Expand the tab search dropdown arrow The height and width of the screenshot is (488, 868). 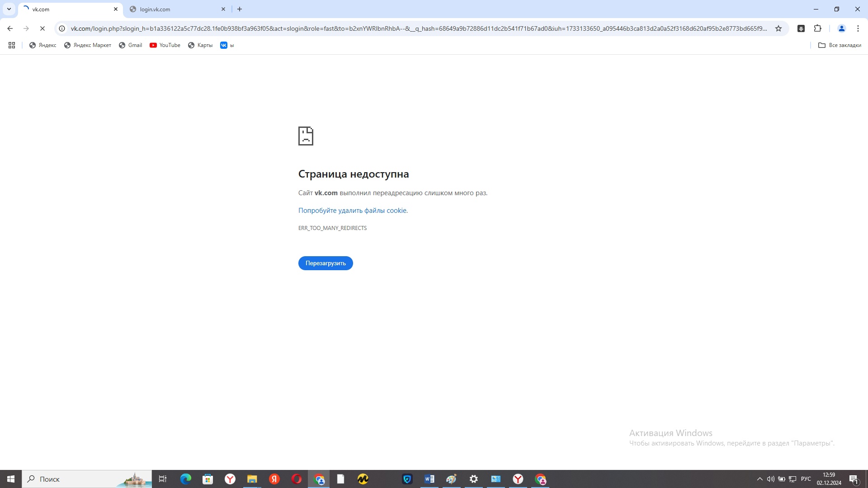tap(9, 9)
